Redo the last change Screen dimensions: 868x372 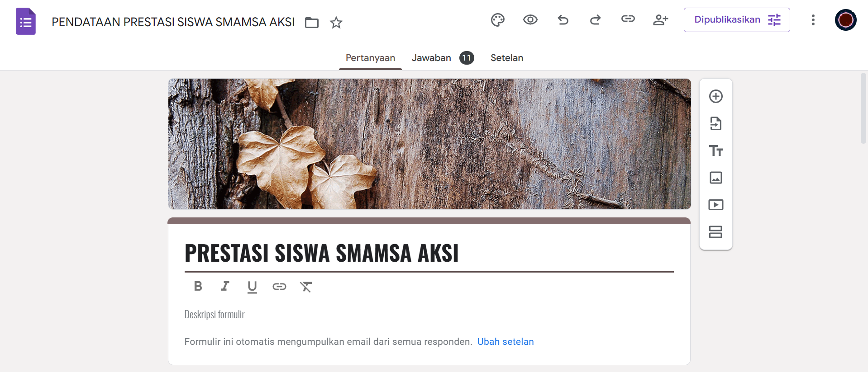(x=595, y=20)
